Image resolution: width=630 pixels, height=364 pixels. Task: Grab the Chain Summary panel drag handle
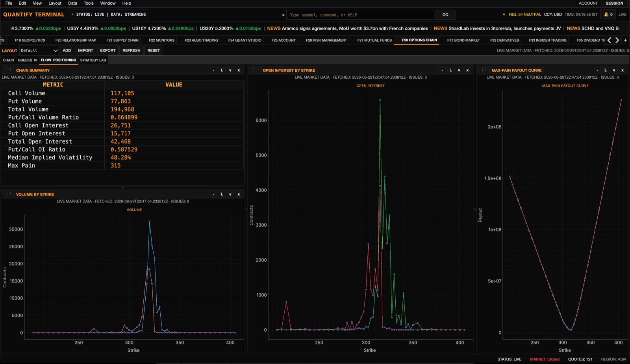tap(8, 70)
